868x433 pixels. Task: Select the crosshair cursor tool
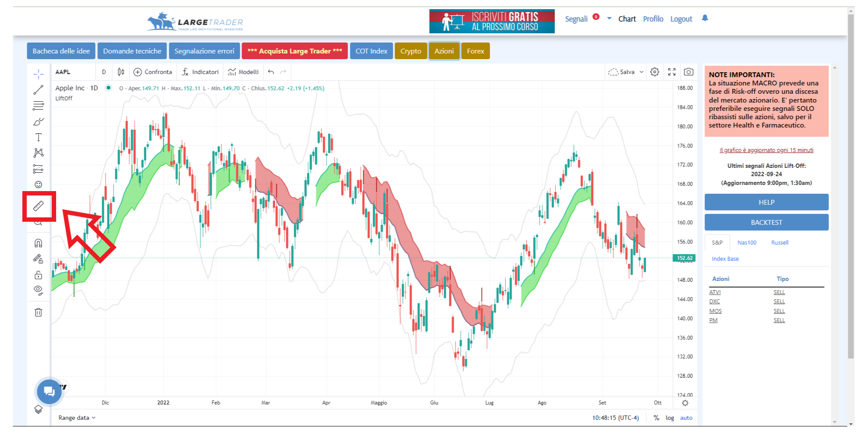pyautogui.click(x=39, y=74)
